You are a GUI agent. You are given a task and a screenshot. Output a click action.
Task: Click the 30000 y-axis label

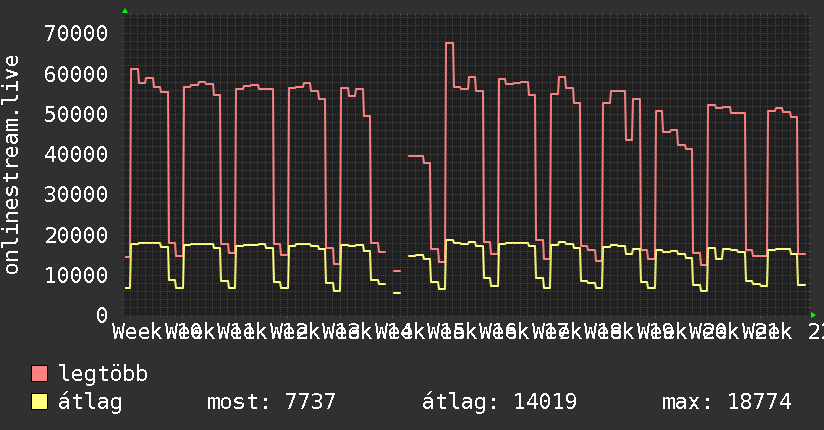[76, 194]
